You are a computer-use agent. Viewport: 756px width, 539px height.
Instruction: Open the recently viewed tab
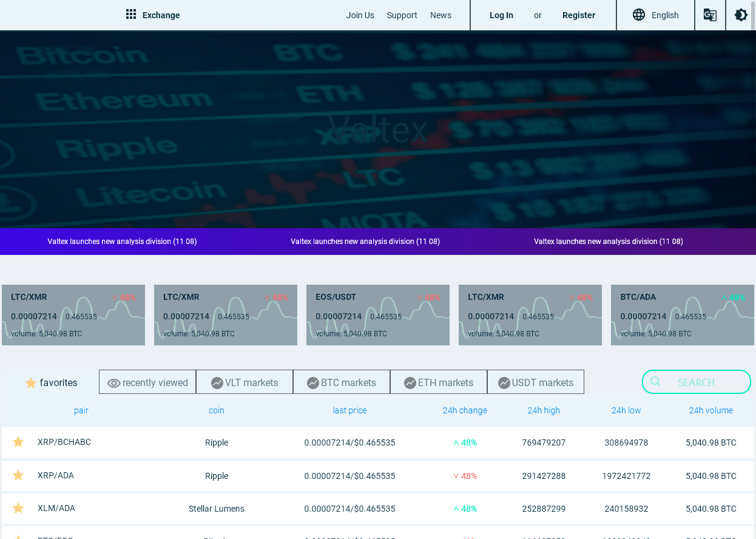coord(147,382)
